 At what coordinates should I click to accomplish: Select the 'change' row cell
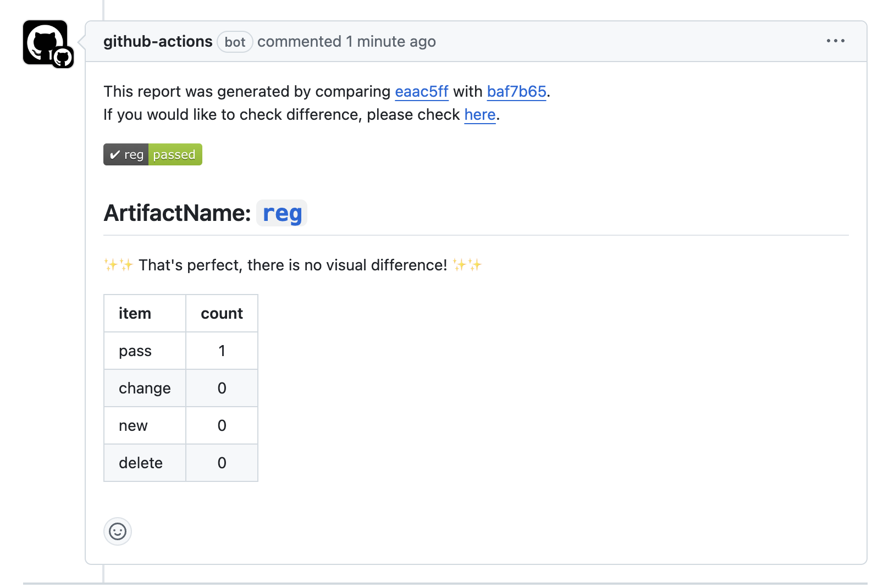click(145, 388)
